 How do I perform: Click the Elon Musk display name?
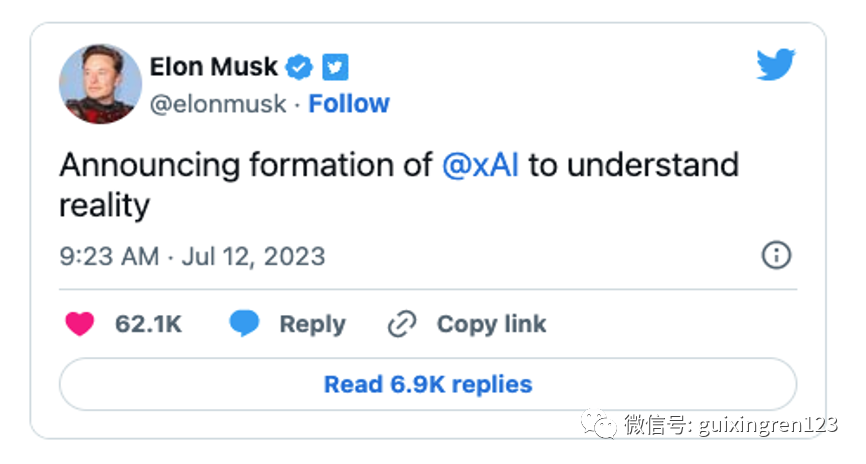coord(213,67)
